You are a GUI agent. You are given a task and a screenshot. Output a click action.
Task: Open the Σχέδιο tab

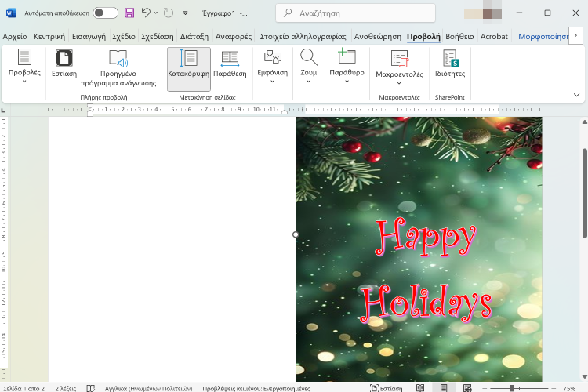(x=124, y=36)
